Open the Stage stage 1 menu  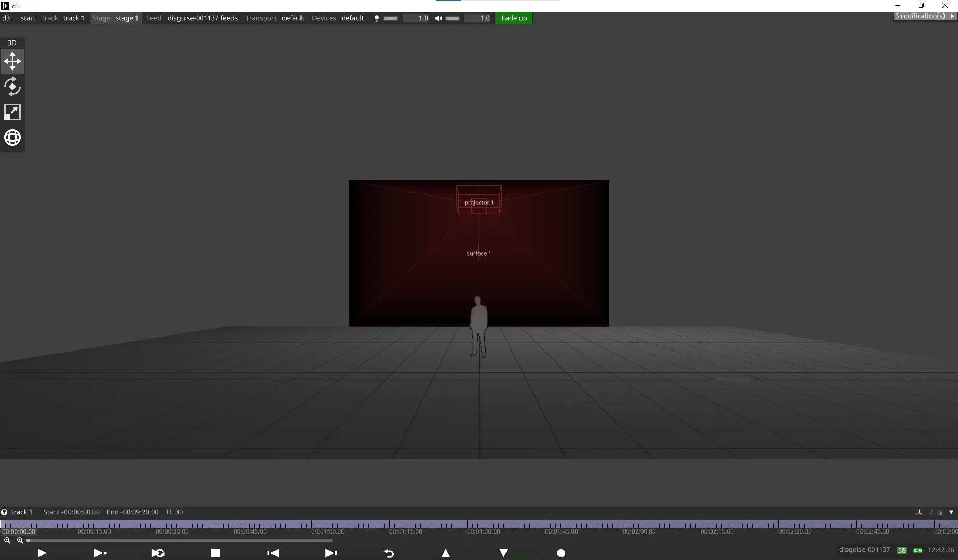click(115, 18)
